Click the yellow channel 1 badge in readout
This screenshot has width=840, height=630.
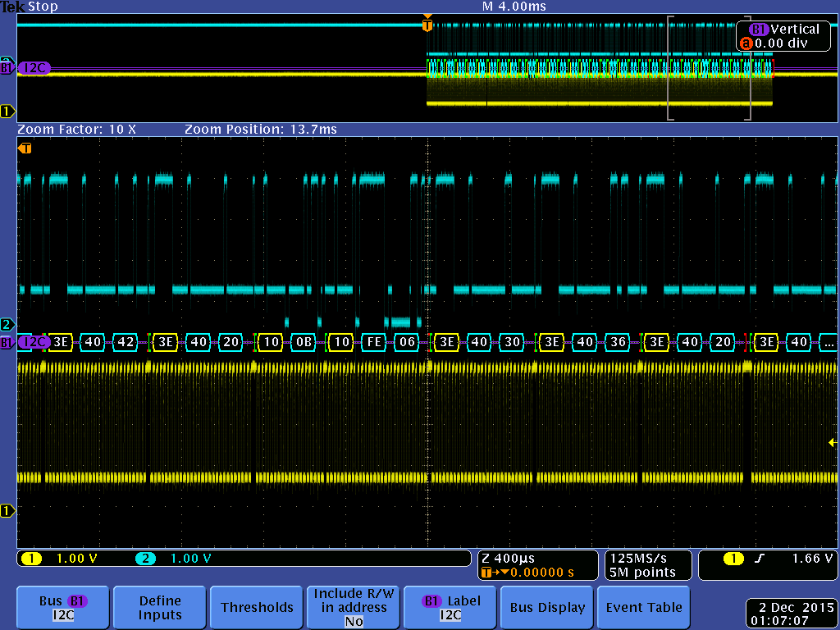click(x=31, y=559)
